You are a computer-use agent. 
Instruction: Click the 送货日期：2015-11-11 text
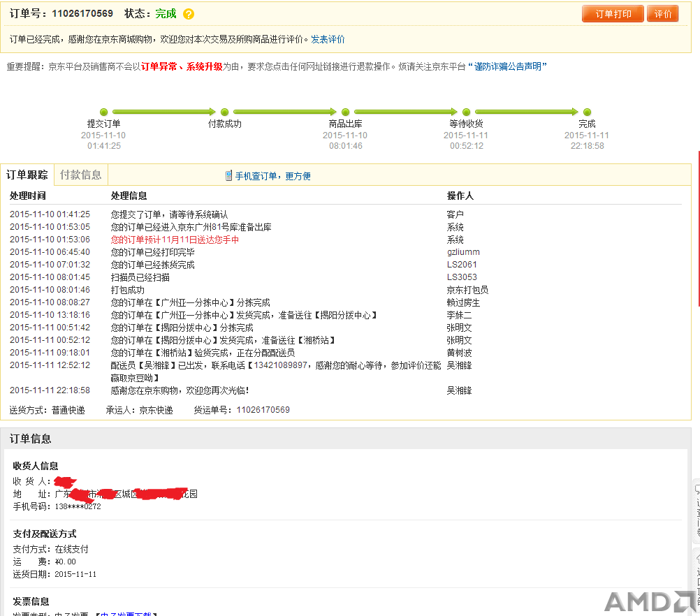coord(54,575)
